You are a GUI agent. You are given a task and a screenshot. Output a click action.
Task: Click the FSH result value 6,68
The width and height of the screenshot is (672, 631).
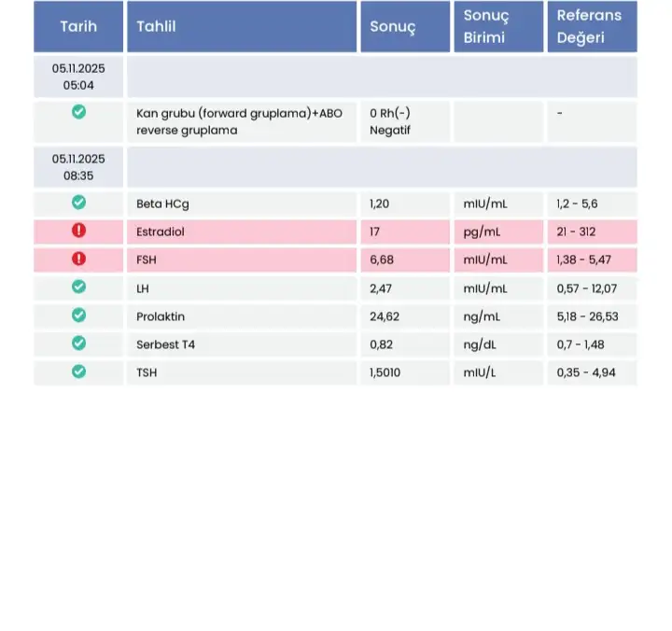pos(385,259)
